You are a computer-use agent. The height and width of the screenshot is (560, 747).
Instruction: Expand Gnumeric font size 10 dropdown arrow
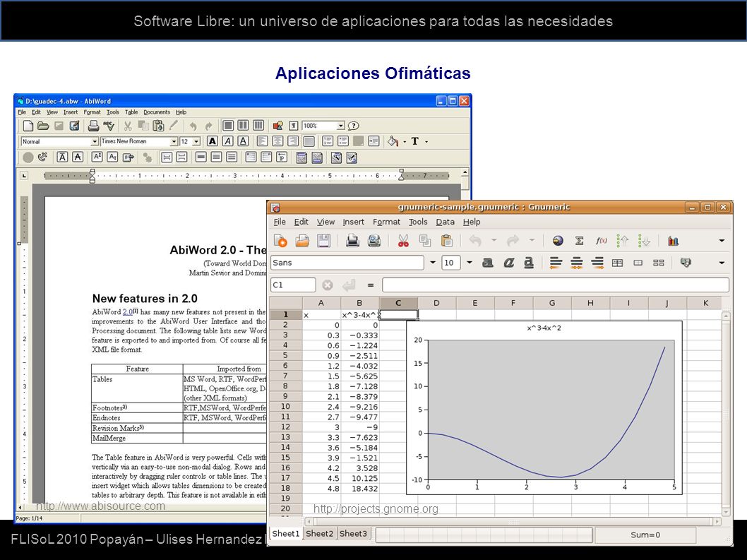[470, 263]
